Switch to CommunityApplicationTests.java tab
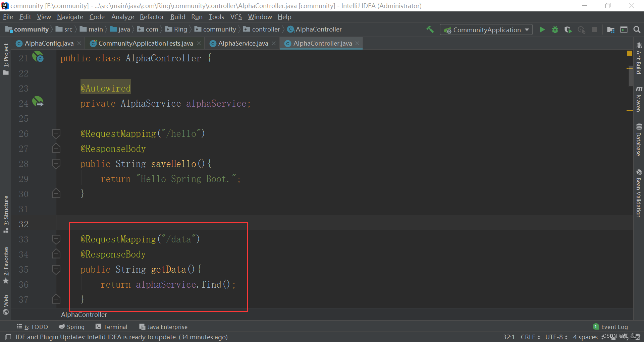 point(146,43)
